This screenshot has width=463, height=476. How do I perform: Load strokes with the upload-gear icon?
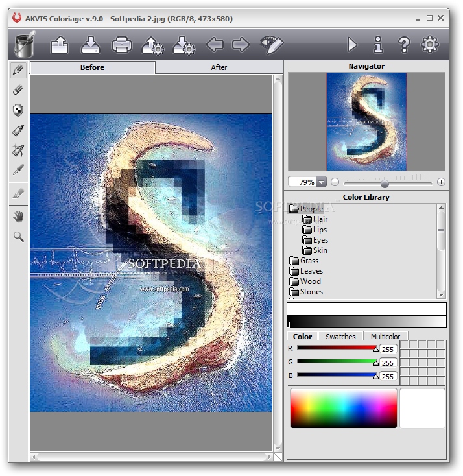152,45
